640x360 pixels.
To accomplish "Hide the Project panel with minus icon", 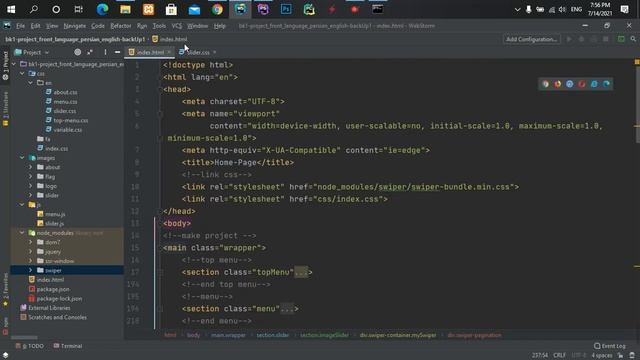I will (118, 52).
